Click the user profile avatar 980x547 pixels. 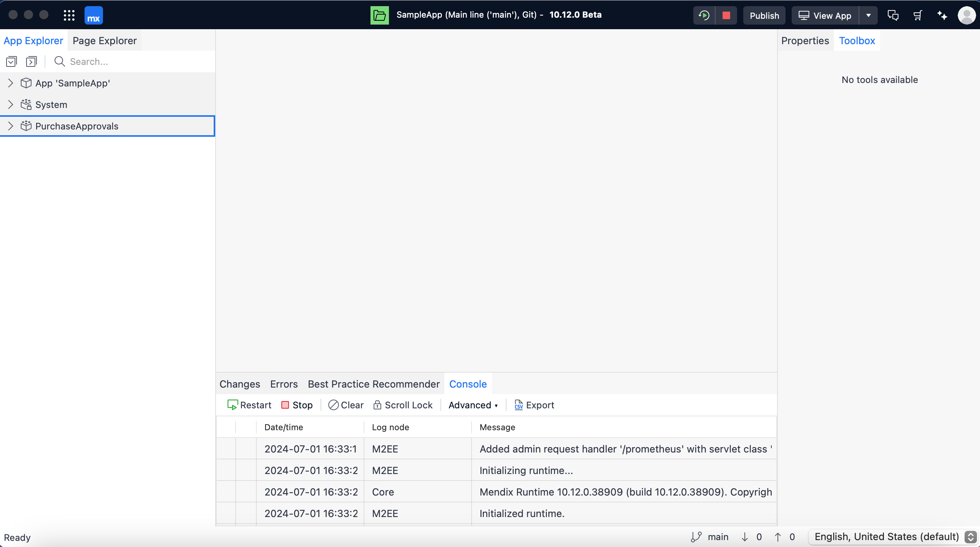tap(966, 15)
